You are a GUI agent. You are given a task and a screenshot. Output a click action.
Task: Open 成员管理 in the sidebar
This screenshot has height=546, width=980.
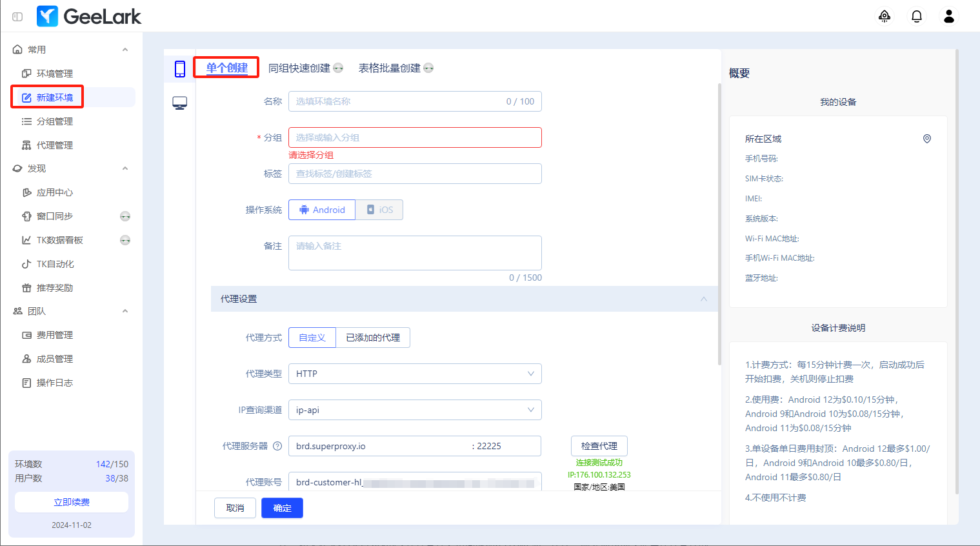55,359
